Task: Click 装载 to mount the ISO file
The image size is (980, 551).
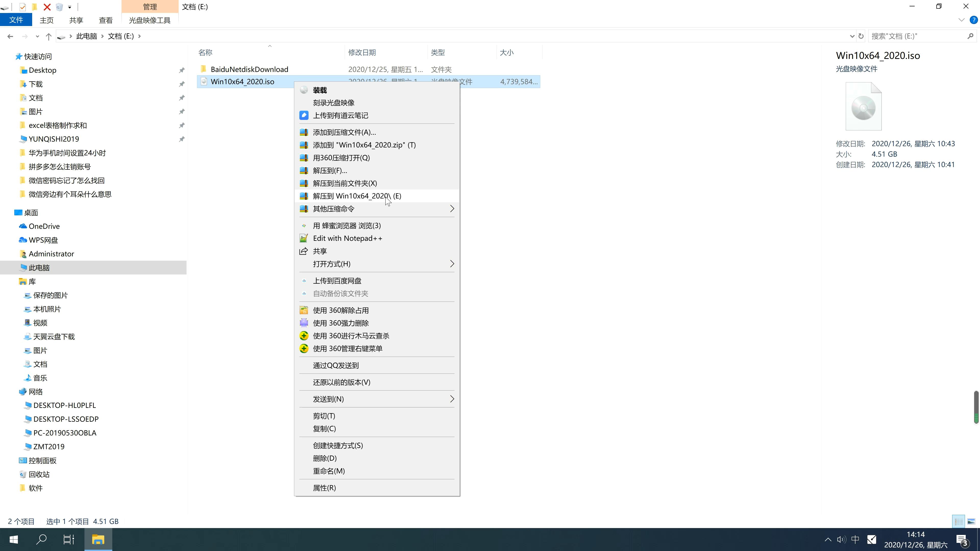Action: pos(320,90)
